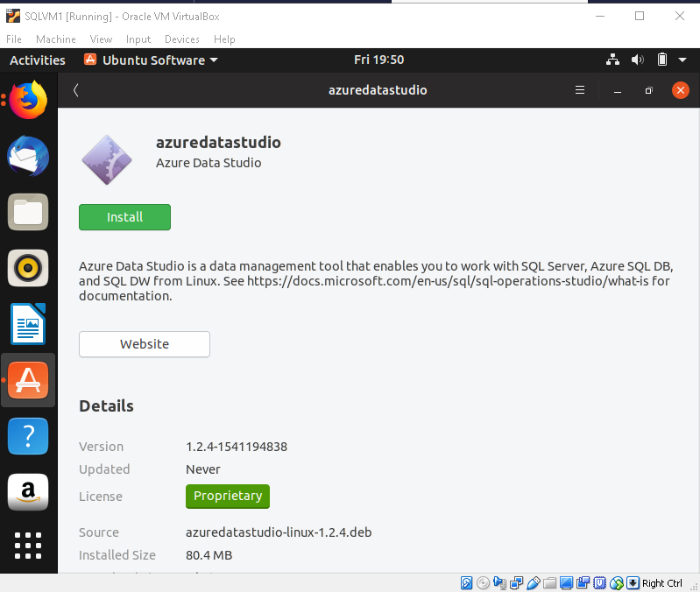The image size is (700, 592).
Task: Click the Details heading
Action: click(106, 406)
